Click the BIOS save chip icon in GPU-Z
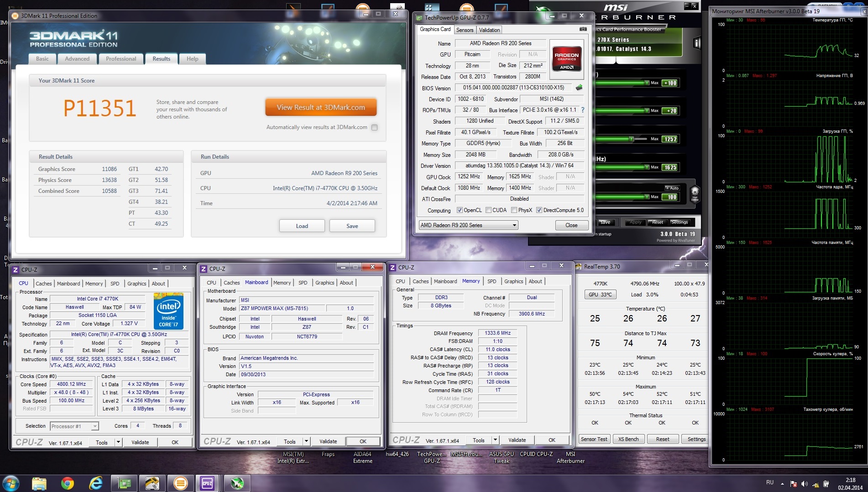868x492 pixels. 579,88
